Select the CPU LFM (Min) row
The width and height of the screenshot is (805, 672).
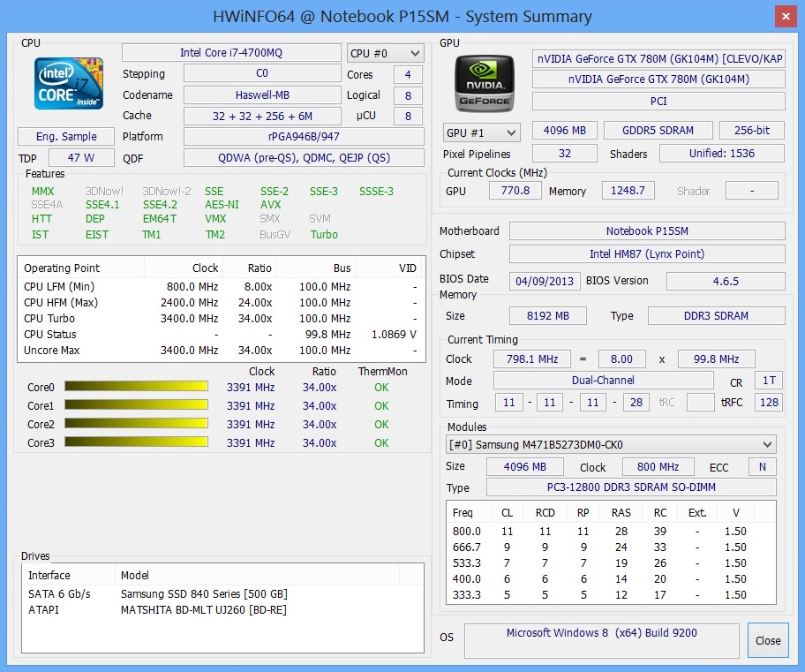[221, 287]
